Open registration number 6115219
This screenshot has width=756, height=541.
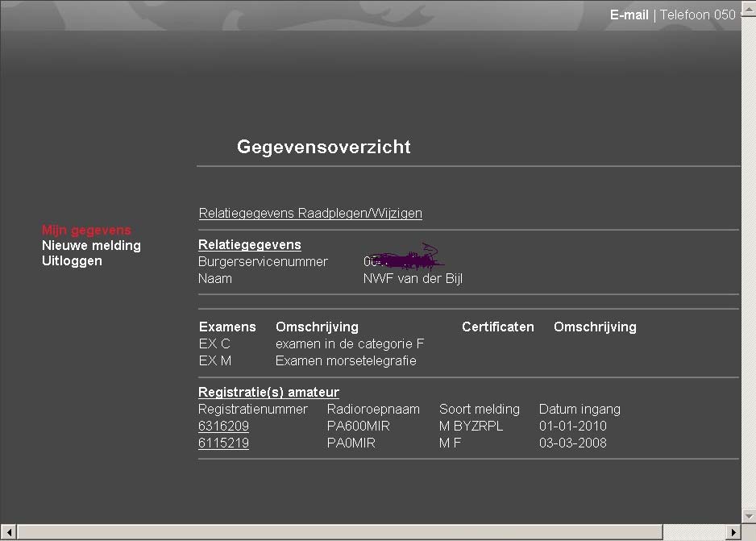223,443
